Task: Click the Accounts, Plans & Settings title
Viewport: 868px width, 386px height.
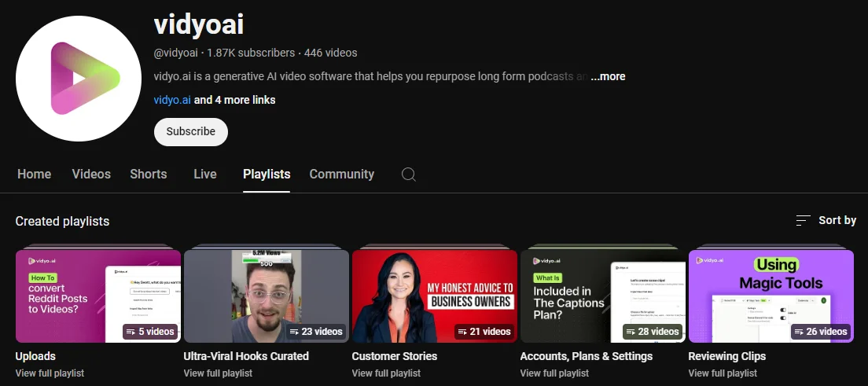Action: 587,356
